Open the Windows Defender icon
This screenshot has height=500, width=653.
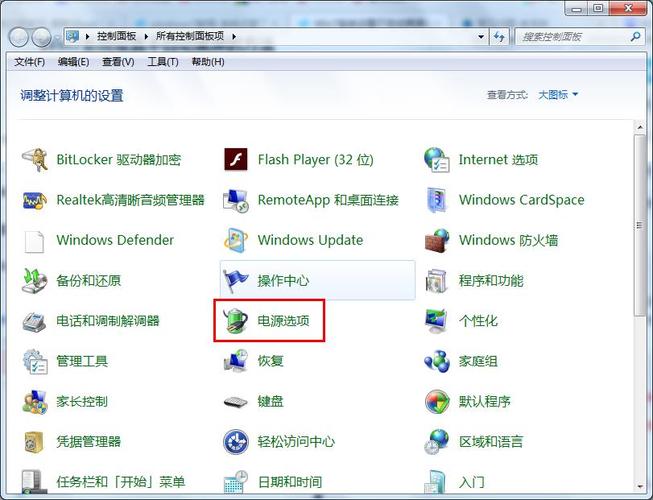[34, 241]
